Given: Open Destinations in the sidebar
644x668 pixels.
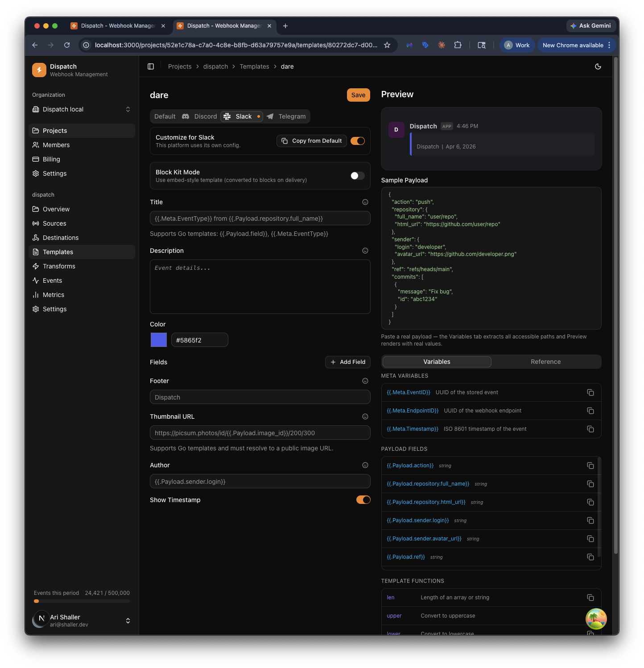Looking at the screenshot, I should pos(82,238).
